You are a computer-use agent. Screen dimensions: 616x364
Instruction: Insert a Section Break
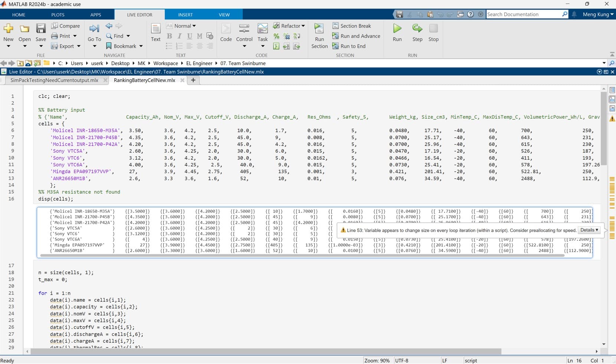click(352, 26)
